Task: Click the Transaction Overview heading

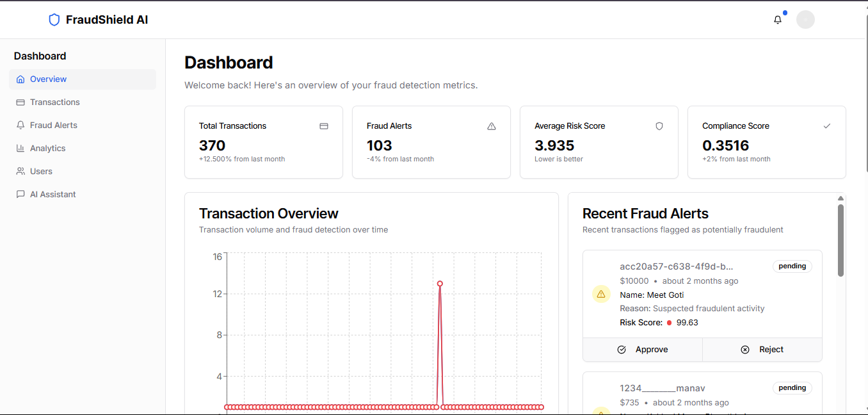Action: pos(269,213)
